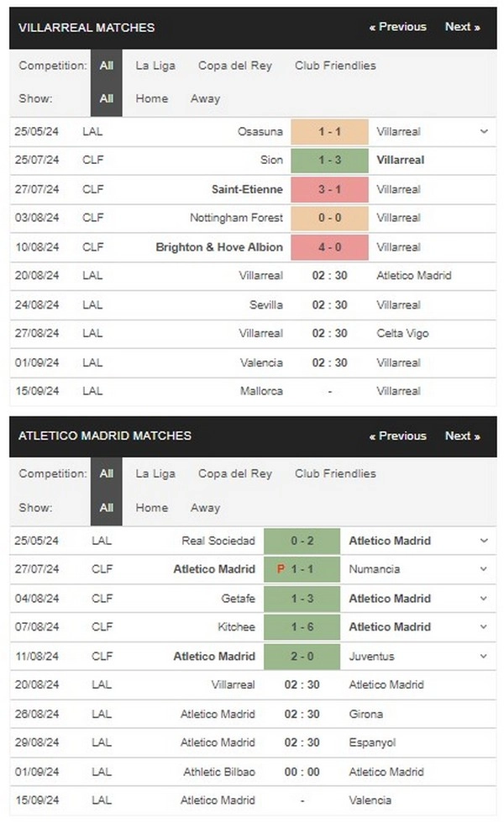Go to Next Villarreal matches
The image size is (504, 824).
click(x=463, y=27)
